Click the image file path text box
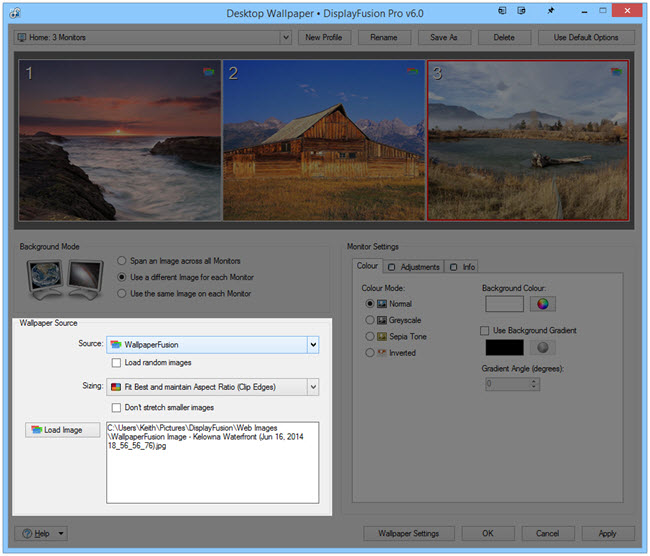Screen dimensions: 650x556 [x=213, y=462]
